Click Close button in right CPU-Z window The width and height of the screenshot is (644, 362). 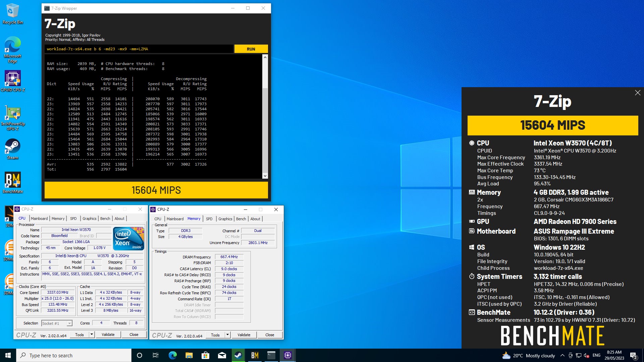click(270, 335)
